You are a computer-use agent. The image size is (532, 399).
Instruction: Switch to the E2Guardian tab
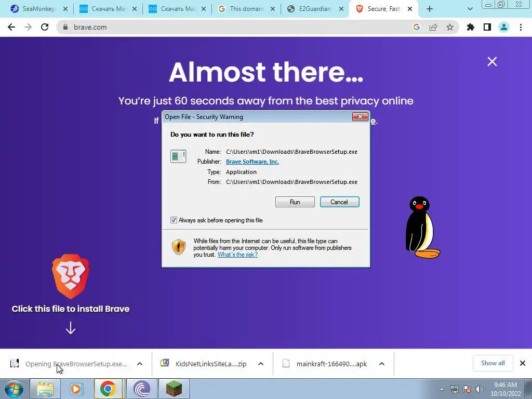[314, 9]
